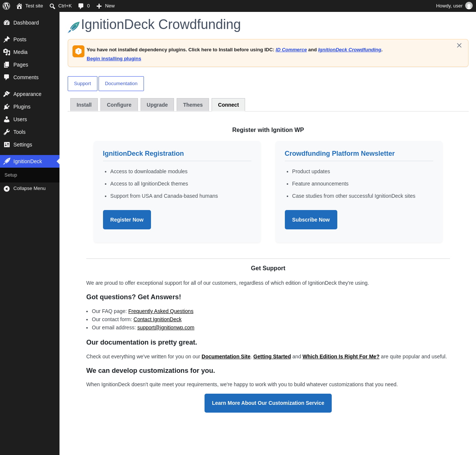
Task: Click the Settings sliders icon
Action: [7, 145]
